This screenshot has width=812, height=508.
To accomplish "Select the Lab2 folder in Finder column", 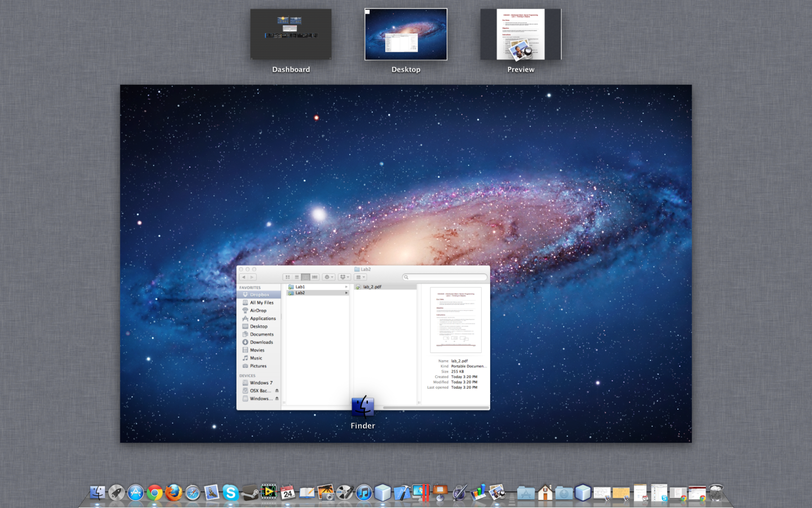I will [318, 293].
